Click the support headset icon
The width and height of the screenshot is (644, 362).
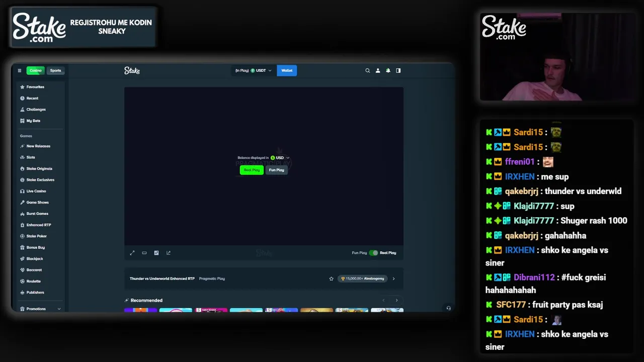click(x=448, y=308)
